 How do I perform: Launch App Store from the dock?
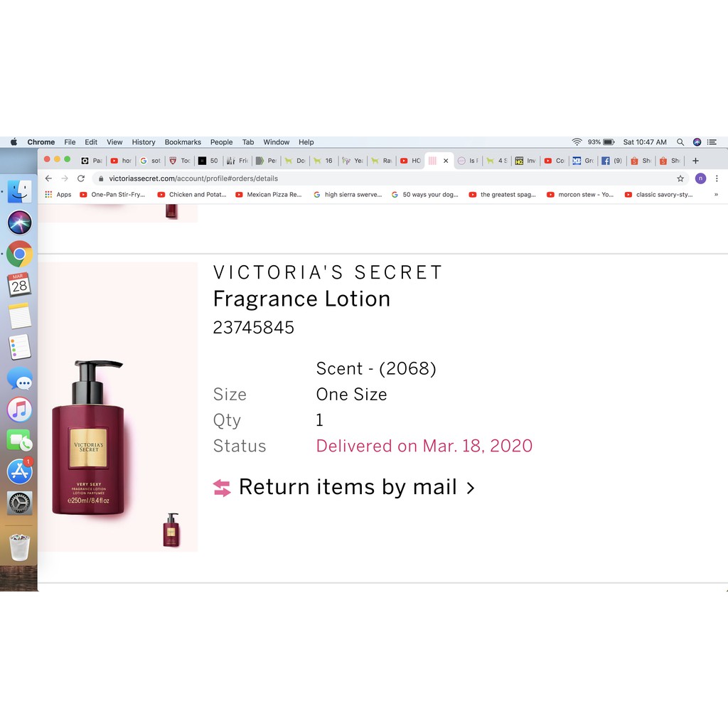coord(19,471)
